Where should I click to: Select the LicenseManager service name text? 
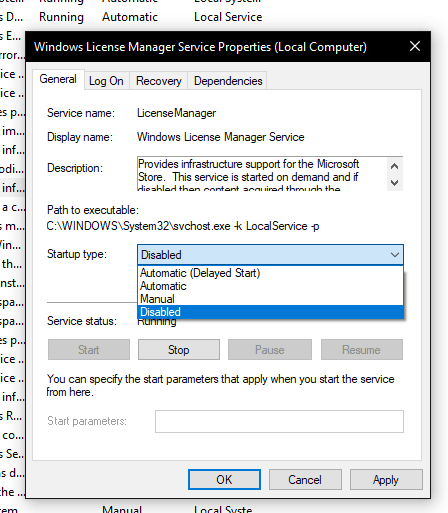(x=177, y=113)
